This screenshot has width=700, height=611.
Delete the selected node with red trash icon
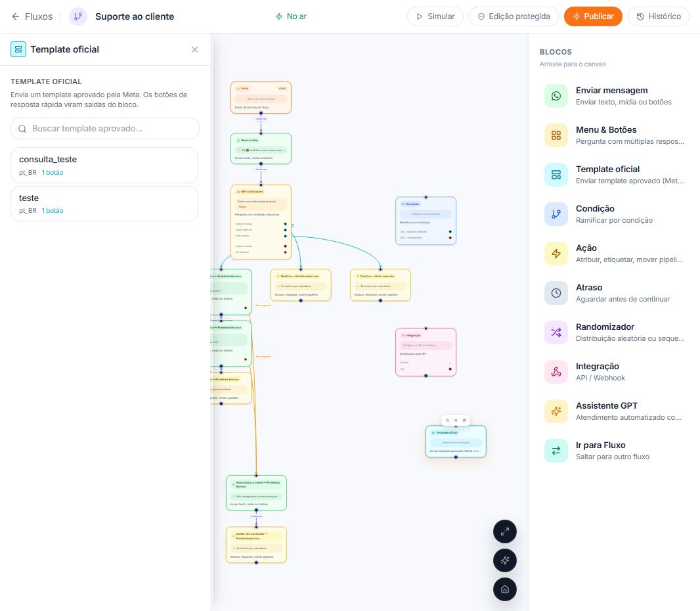(x=464, y=420)
